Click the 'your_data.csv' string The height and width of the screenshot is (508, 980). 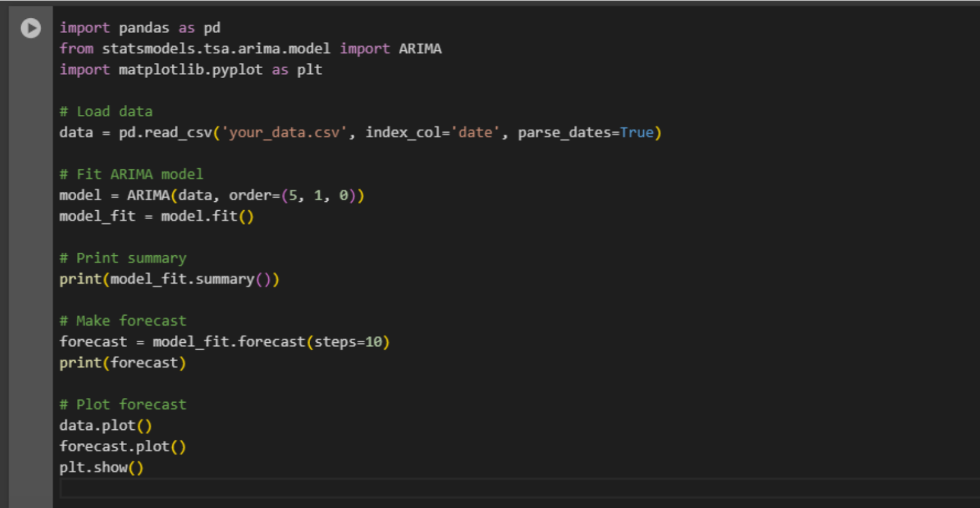tap(284, 133)
